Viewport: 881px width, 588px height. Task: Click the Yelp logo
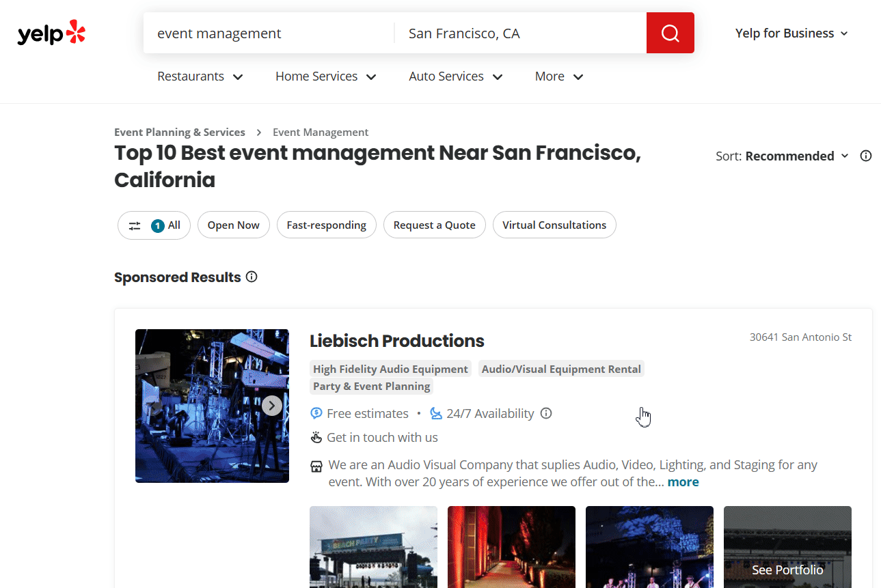coord(51,32)
